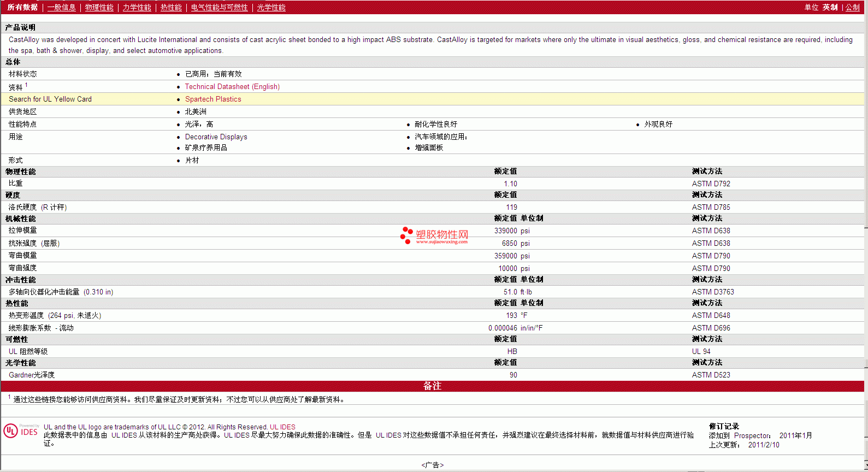Select the ASTM D648 test method

tap(711, 315)
